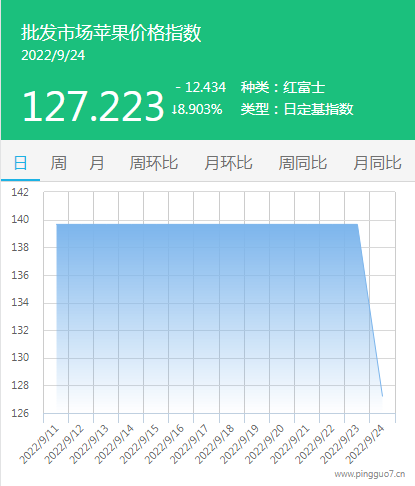Click the x-axis date 2022/9/17
Viewport: 415px width, 486px height.
click(x=190, y=445)
